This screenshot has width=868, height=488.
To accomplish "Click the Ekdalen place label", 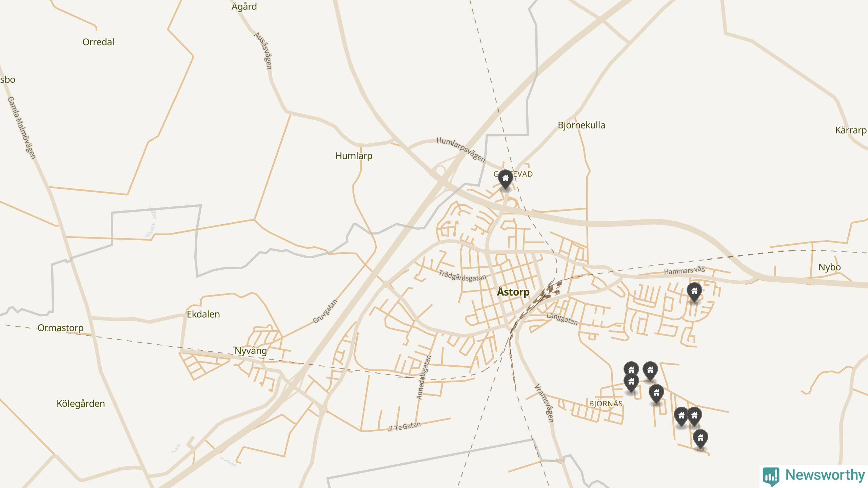I will pos(203,314).
